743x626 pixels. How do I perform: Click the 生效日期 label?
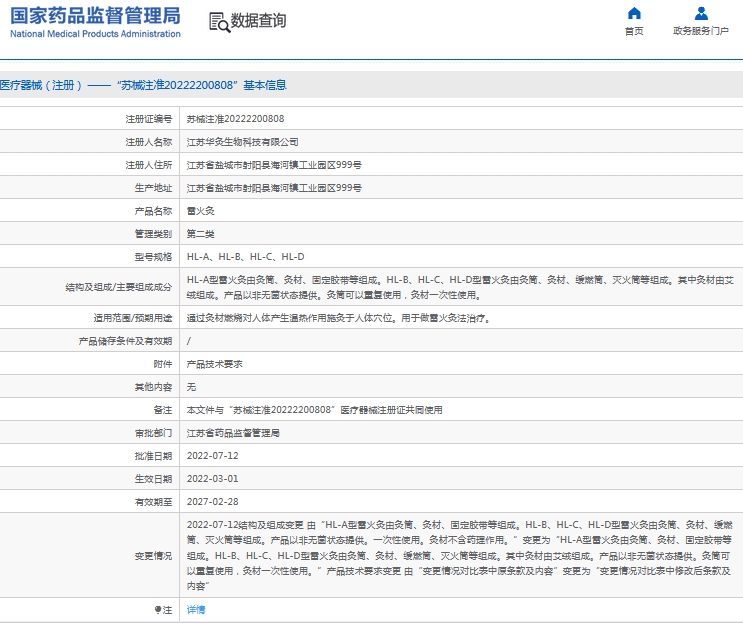click(154, 479)
